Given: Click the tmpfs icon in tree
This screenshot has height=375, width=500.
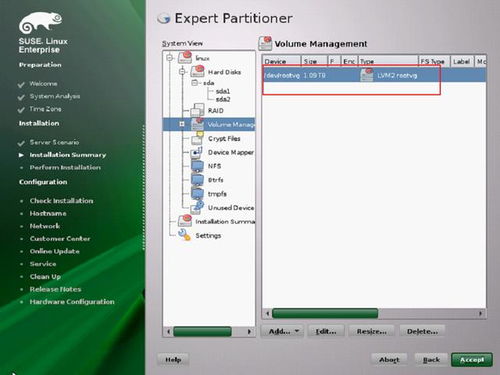Looking at the screenshot, I should [197, 193].
